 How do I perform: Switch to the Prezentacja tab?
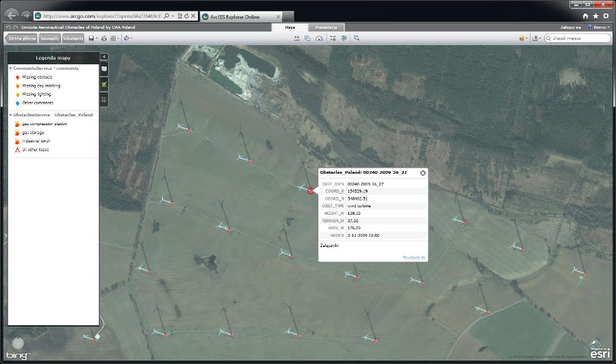tap(326, 27)
